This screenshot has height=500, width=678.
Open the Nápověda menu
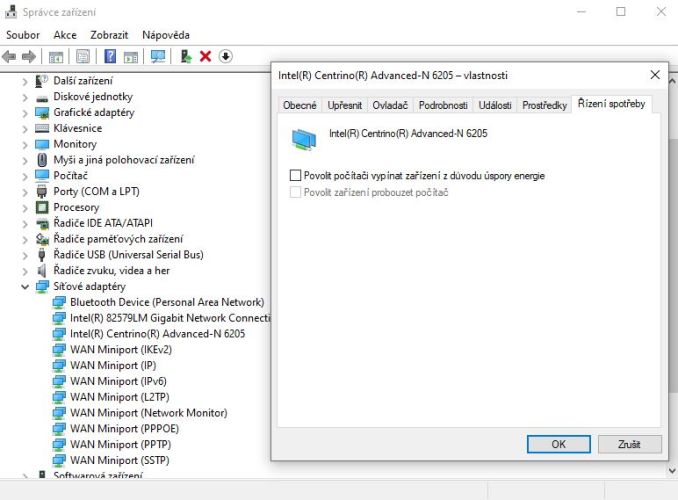point(166,35)
